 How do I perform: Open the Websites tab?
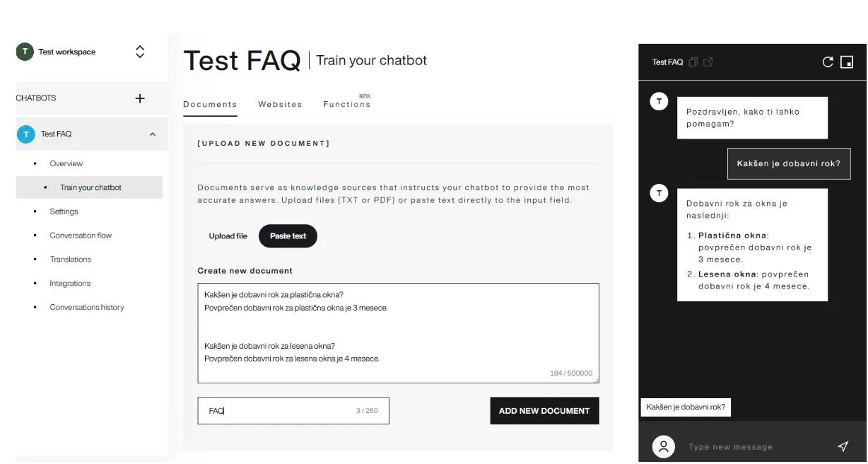point(280,104)
